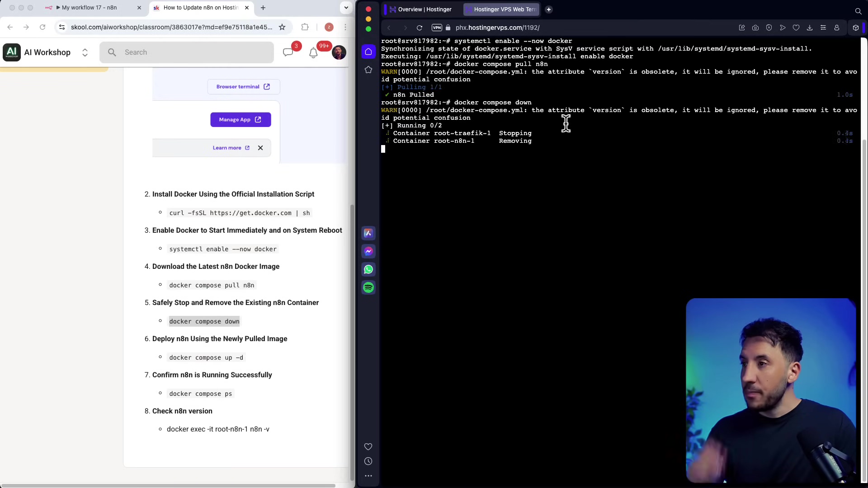
Task: Open the user profile avatar in Skool
Action: [x=339, y=52]
